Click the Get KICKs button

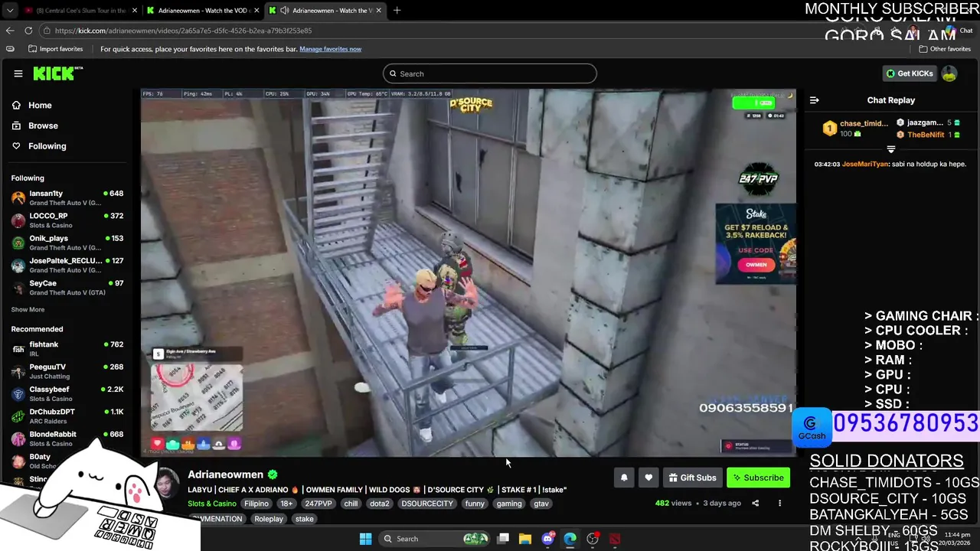[x=910, y=73]
